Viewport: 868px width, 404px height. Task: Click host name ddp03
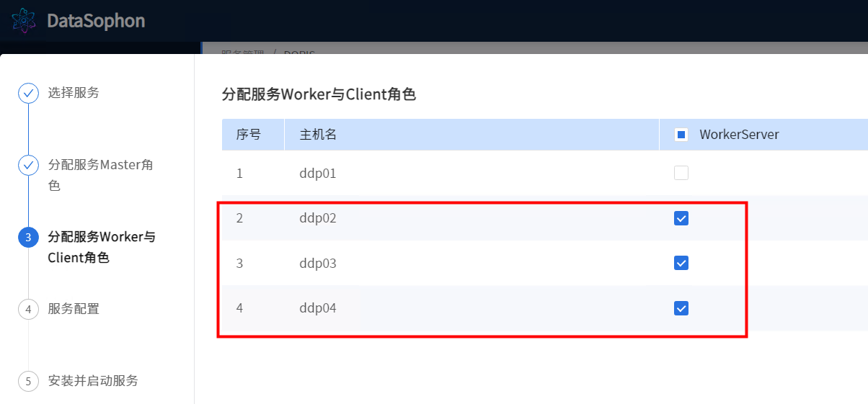point(318,264)
